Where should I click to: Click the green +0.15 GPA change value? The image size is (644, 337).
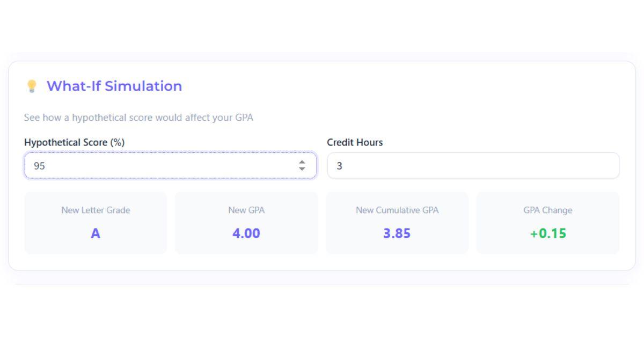548,233
